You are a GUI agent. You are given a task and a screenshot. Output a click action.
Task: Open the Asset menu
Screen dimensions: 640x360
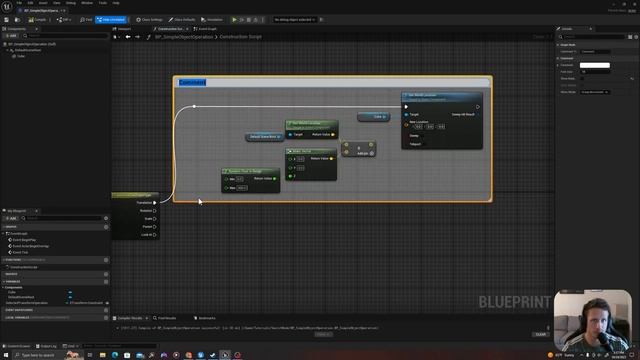click(x=43, y=3)
